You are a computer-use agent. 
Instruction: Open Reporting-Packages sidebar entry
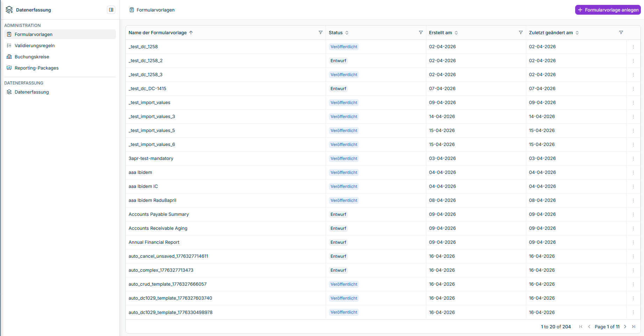tap(36, 68)
